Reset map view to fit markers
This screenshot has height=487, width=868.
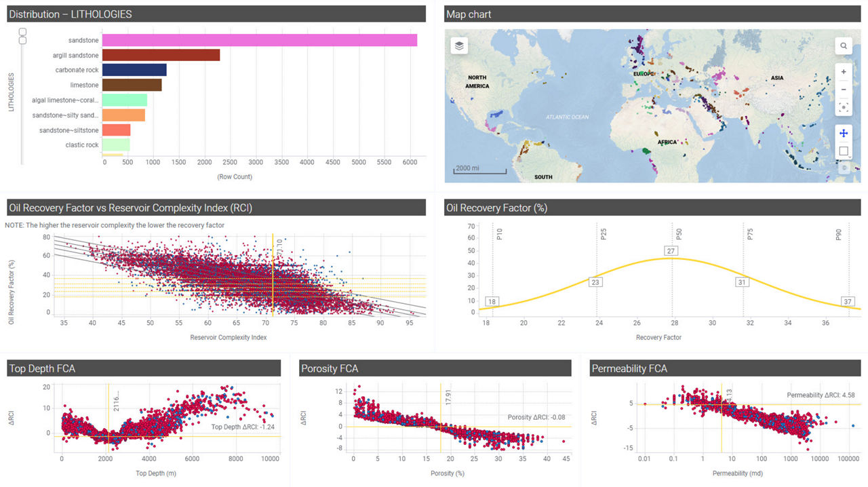point(844,107)
